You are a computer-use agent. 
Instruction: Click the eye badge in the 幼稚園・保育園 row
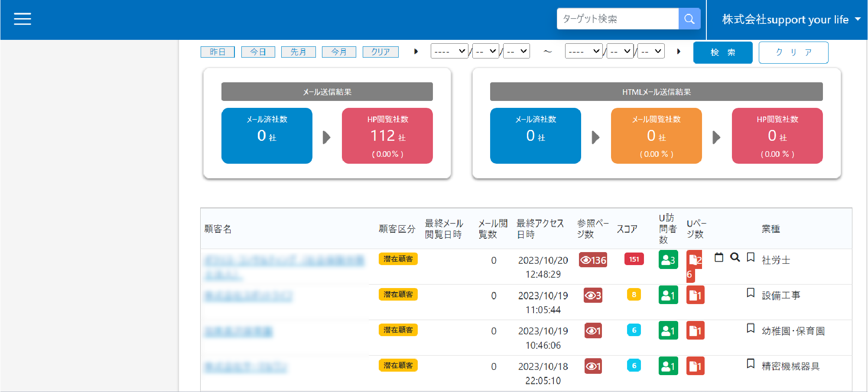tap(593, 331)
